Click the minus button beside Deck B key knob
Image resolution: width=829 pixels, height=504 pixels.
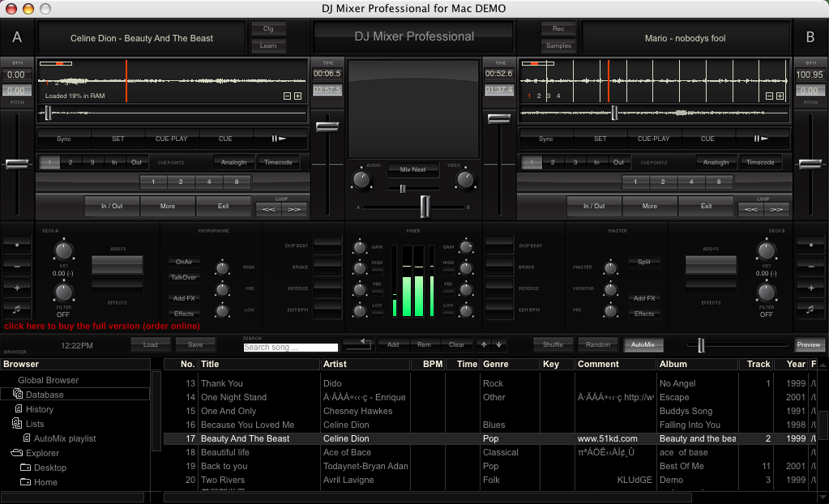(x=811, y=266)
